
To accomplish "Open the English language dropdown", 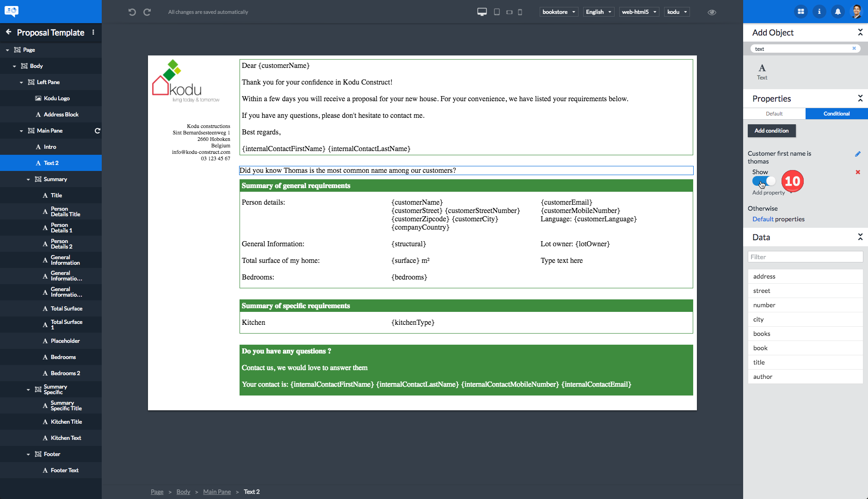I will tap(598, 12).
